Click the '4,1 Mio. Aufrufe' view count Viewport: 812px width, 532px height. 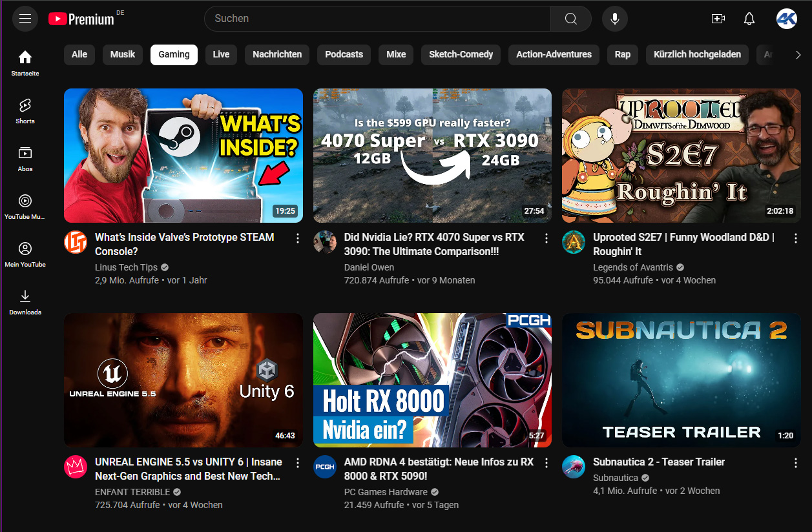pyautogui.click(x=625, y=491)
